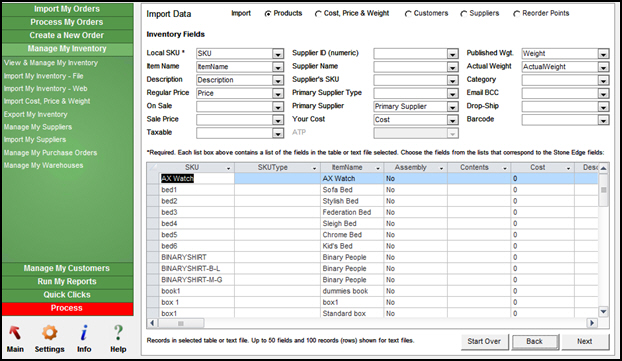Select the BINARYSHIRT-B-L SKU cell
Image resolution: width=622 pixels, height=361 pixels.
[x=197, y=269]
